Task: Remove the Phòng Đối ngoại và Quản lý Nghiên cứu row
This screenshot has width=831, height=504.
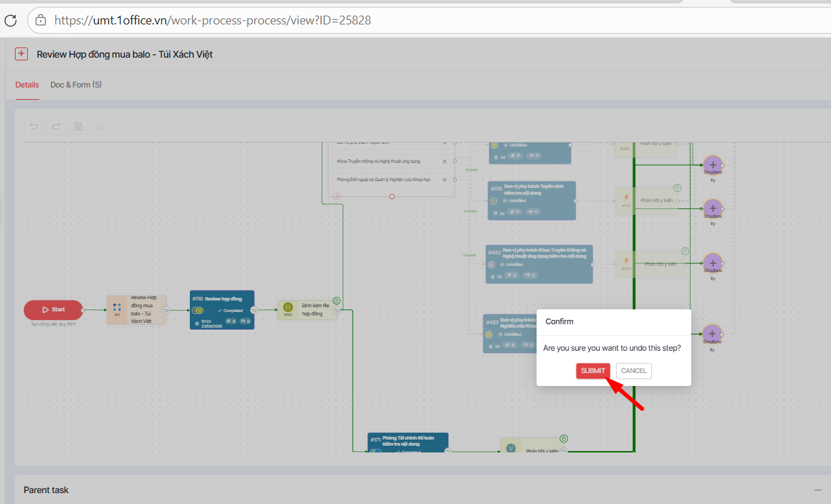Action: [444, 180]
